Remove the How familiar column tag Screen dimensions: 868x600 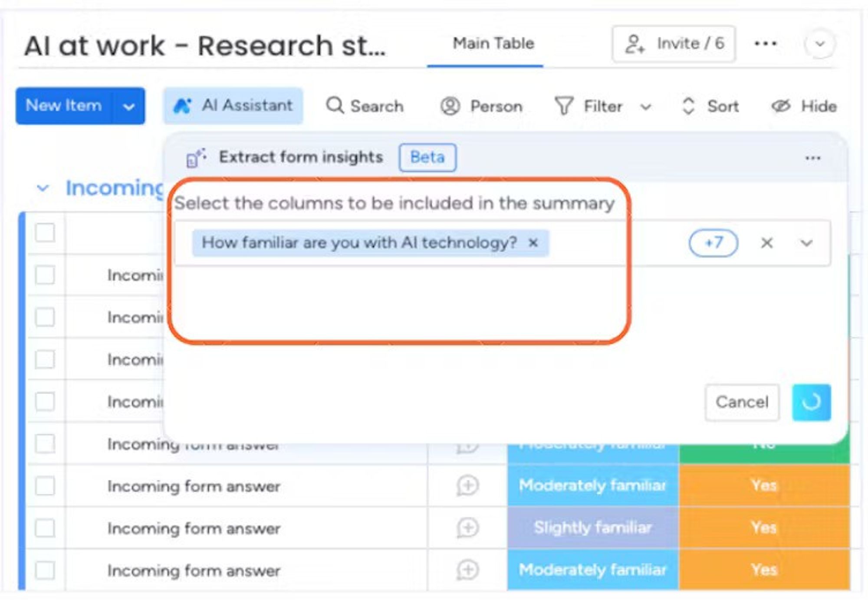point(533,243)
